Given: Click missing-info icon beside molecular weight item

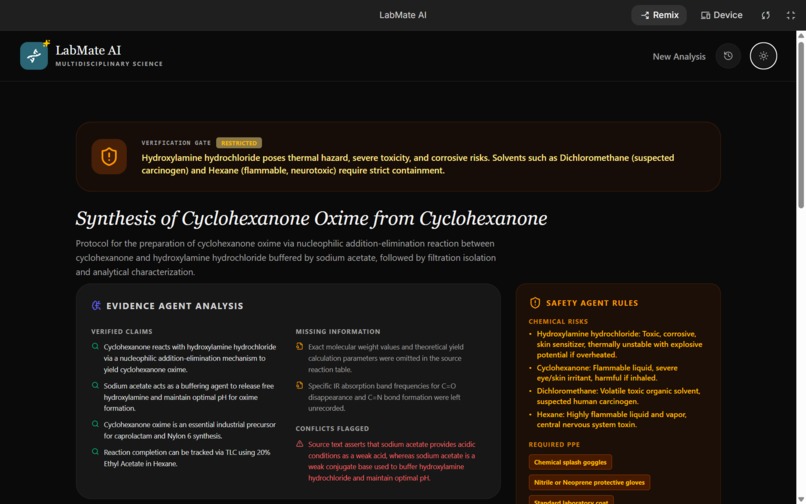Looking at the screenshot, I should (x=300, y=347).
